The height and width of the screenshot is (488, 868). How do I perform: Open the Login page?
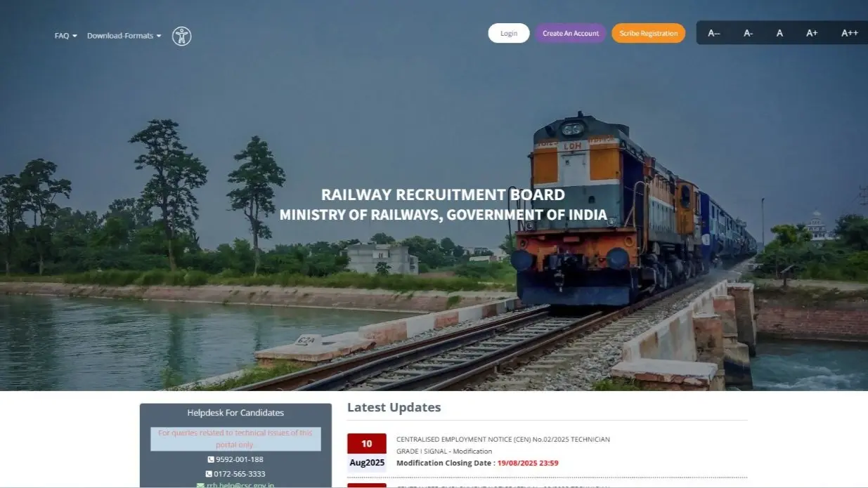508,32
